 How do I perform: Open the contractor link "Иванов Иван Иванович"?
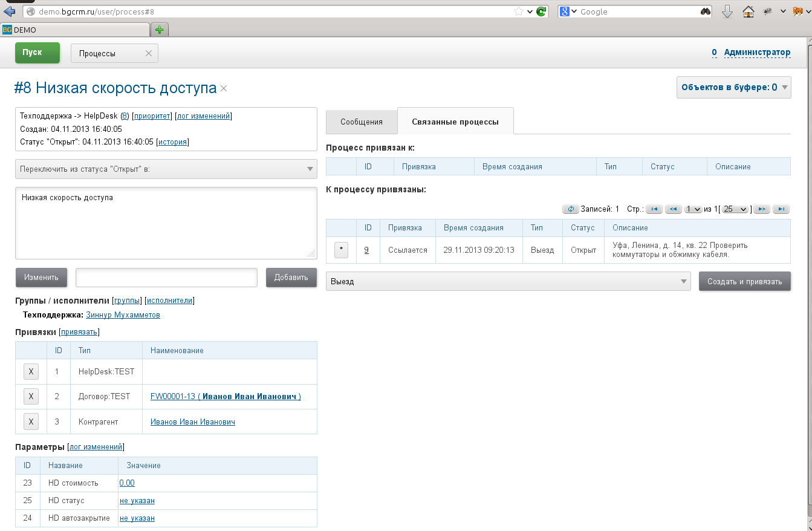pyautogui.click(x=192, y=422)
